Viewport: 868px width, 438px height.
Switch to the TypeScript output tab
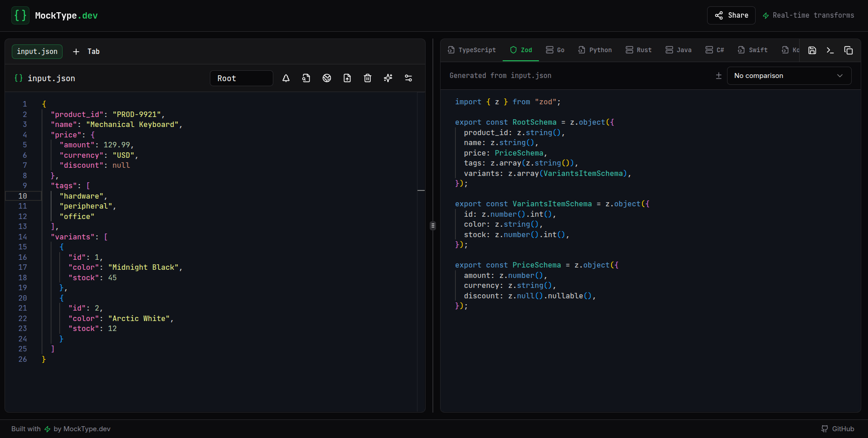tap(471, 50)
